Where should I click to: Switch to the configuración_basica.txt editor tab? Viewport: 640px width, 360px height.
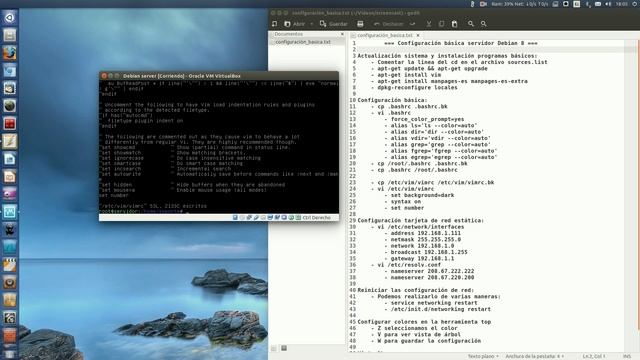pyautogui.click(x=385, y=36)
